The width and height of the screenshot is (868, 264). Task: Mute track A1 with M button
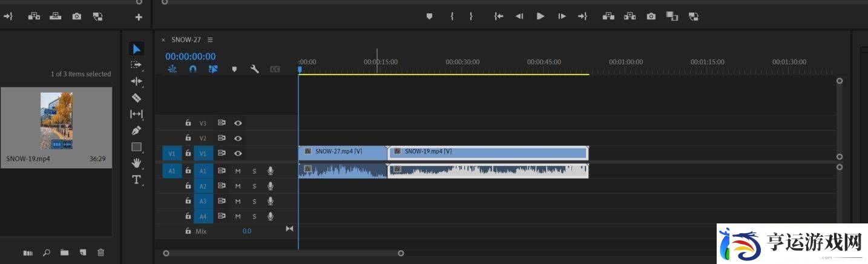tap(238, 171)
